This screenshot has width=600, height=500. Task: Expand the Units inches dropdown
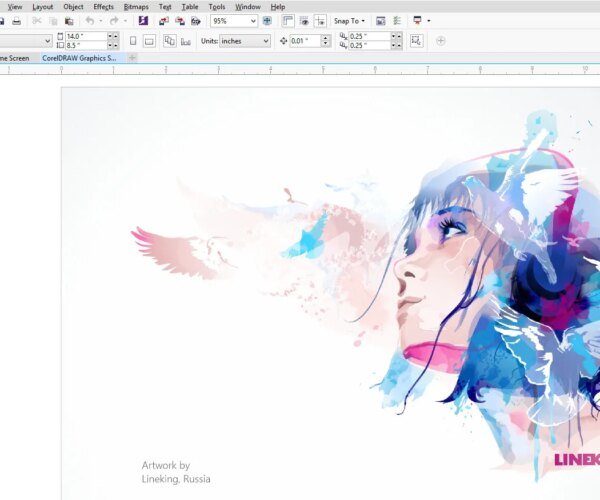[264, 41]
